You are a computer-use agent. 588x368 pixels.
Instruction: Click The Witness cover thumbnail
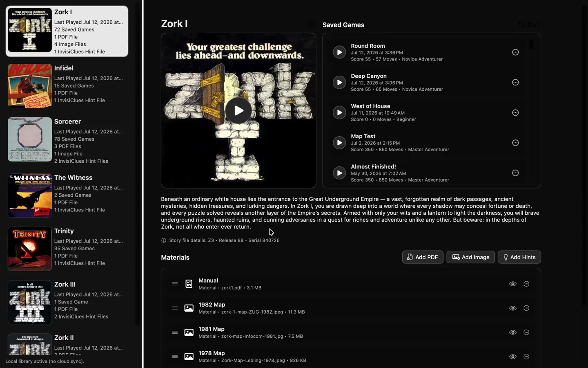coord(30,195)
